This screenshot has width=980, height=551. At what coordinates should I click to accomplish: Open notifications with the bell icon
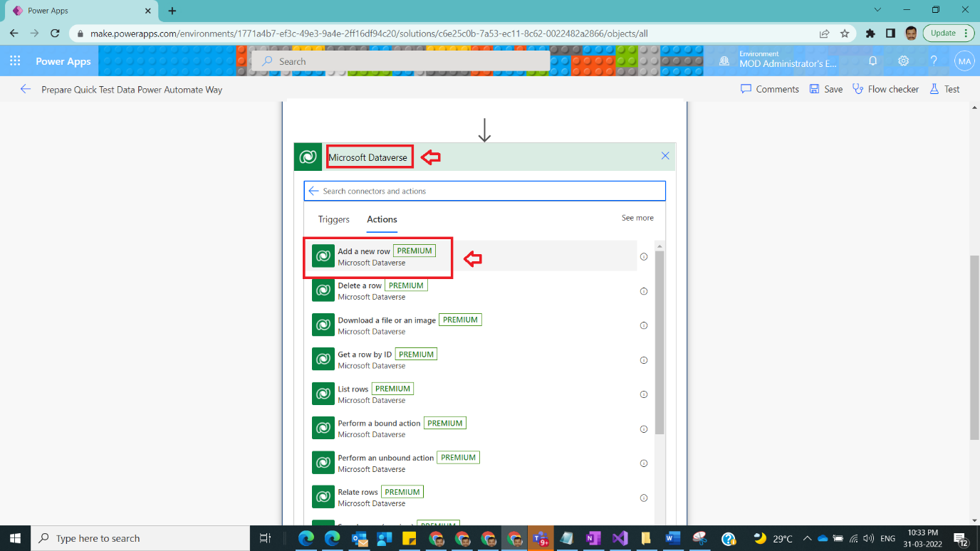[x=872, y=61]
